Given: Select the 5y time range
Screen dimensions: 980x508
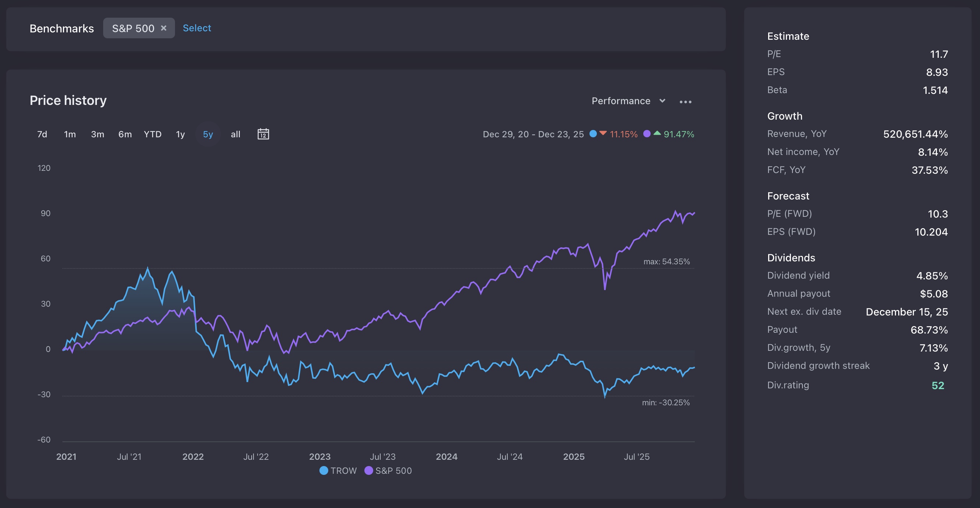Looking at the screenshot, I should coord(208,134).
